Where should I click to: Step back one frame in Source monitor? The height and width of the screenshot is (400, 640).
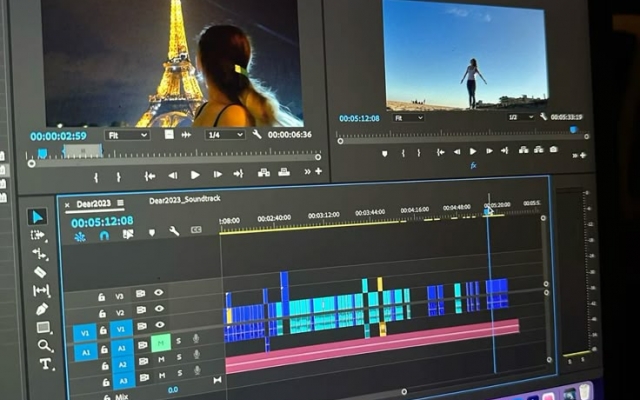tap(173, 175)
